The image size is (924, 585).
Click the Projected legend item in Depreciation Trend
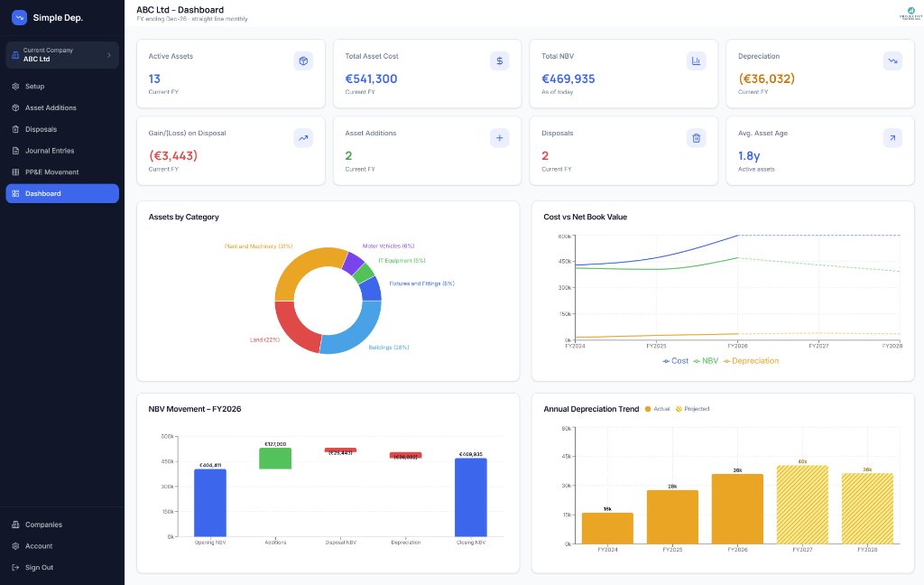[x=692, y=409]
